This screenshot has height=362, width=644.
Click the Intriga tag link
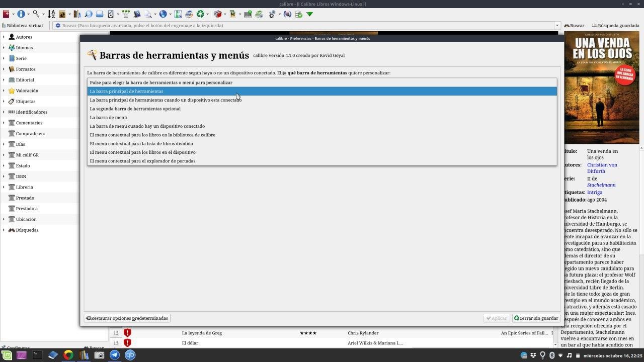point(595,192)
